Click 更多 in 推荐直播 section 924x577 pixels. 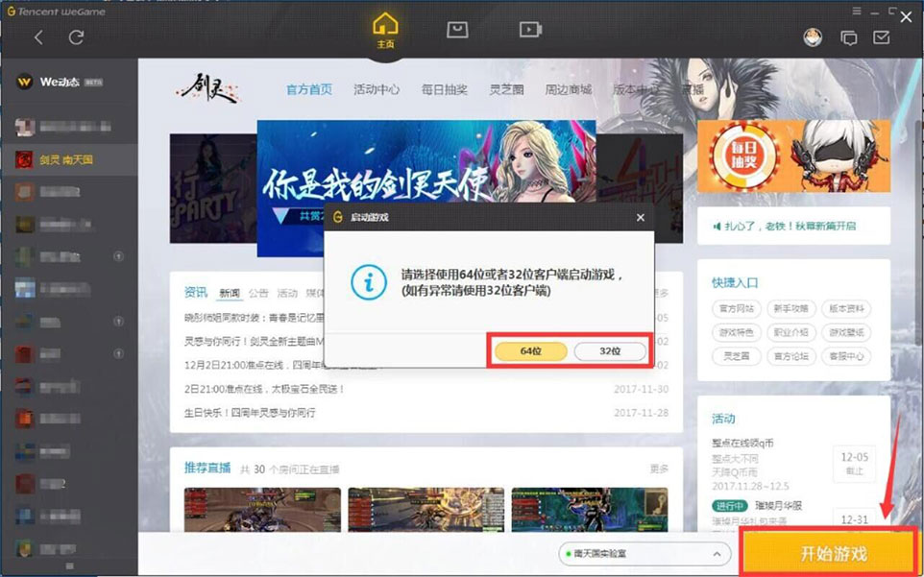click(659, 469)
